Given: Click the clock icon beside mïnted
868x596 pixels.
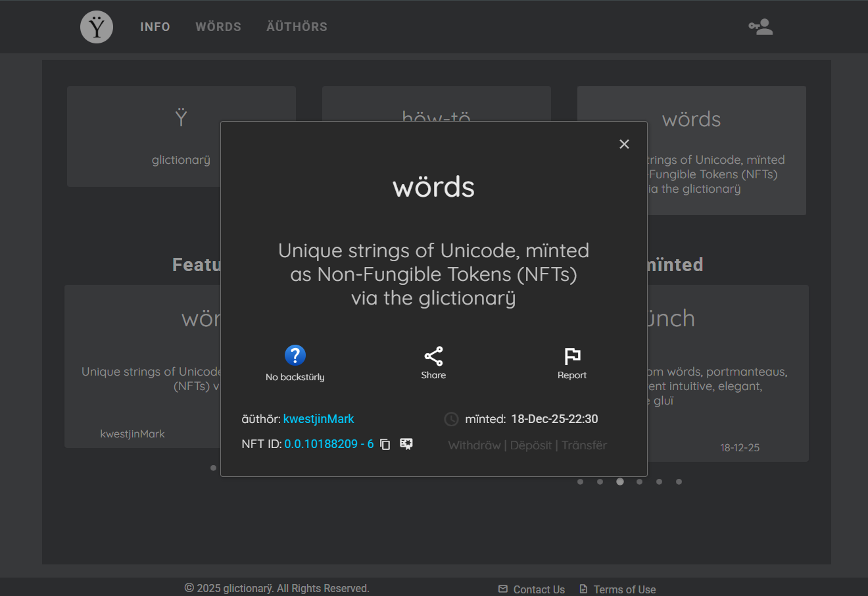Looking at the screenshot, I should (451, 419).
